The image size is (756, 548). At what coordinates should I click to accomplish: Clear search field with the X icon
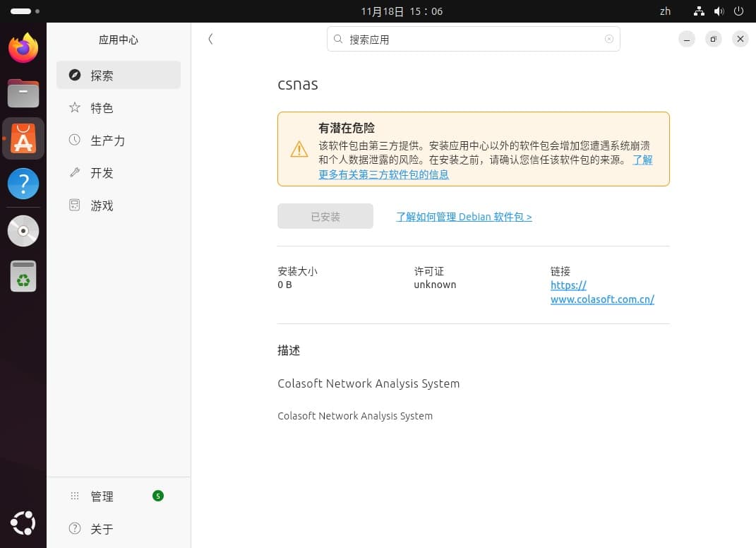(x=609, y=39)
